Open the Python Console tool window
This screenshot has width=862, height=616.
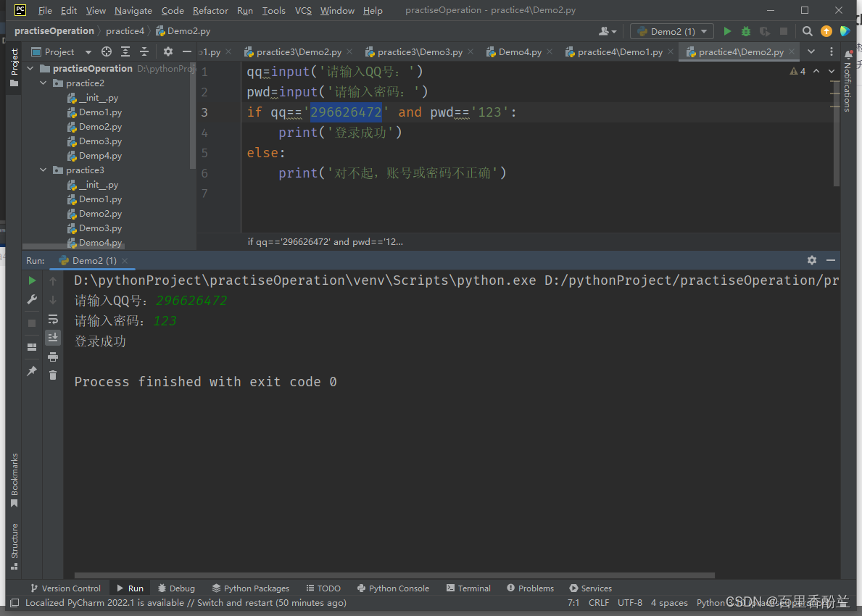(393, 588)
